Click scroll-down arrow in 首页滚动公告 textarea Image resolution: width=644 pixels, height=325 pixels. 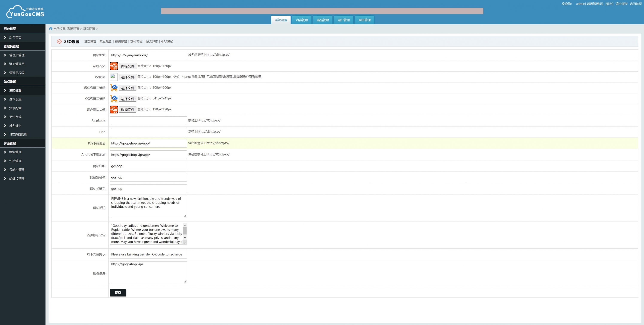coord(185,238)
